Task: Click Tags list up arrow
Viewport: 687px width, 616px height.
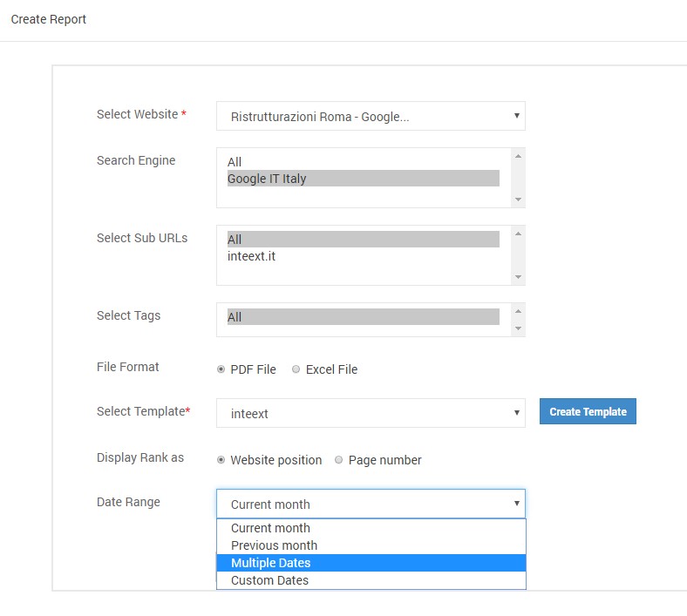Action: click(519, 311)
